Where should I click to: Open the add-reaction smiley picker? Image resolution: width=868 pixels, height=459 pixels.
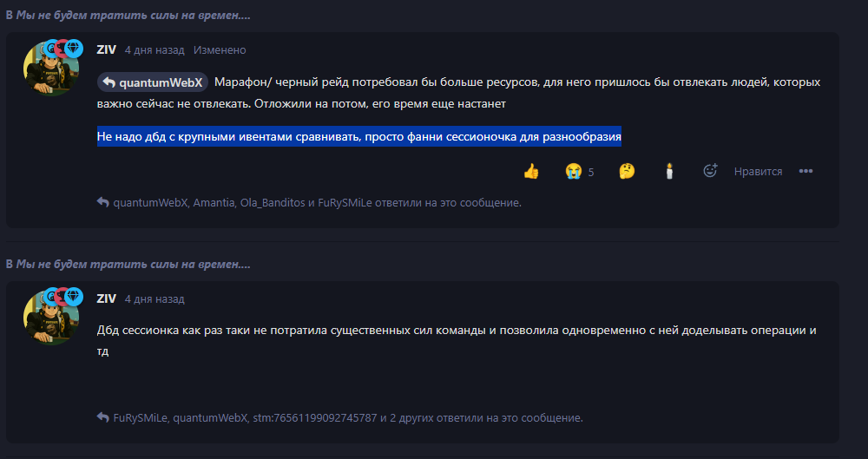tap(710, 171)
